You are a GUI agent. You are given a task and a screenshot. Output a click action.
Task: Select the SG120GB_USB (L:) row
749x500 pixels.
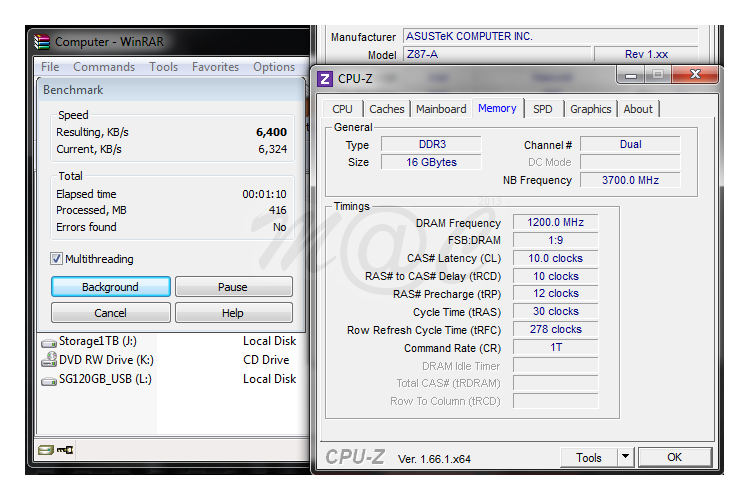[169, 379]
